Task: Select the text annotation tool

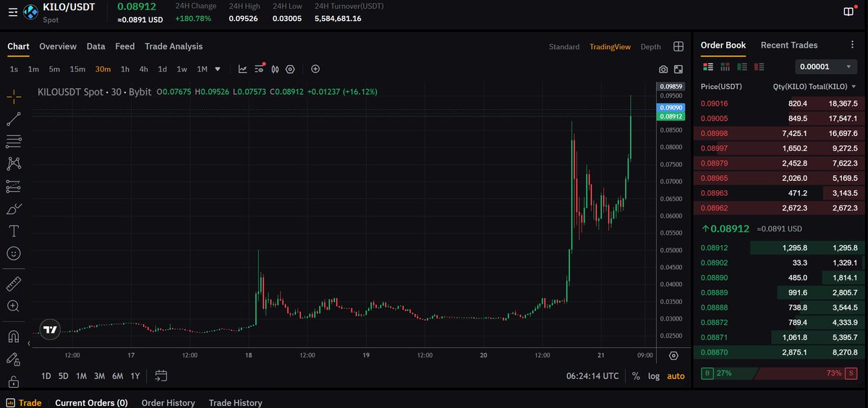Action: (x=14, y=231)
